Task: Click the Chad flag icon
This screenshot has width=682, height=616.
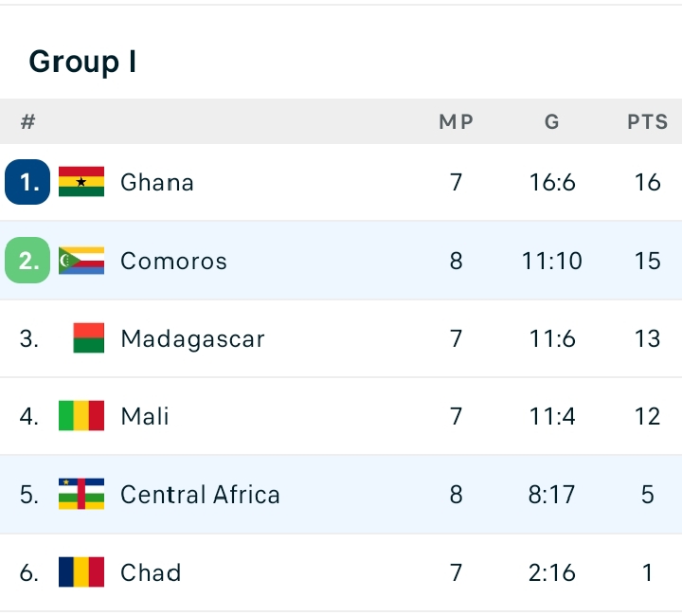Action: click(x=81, y=571)
